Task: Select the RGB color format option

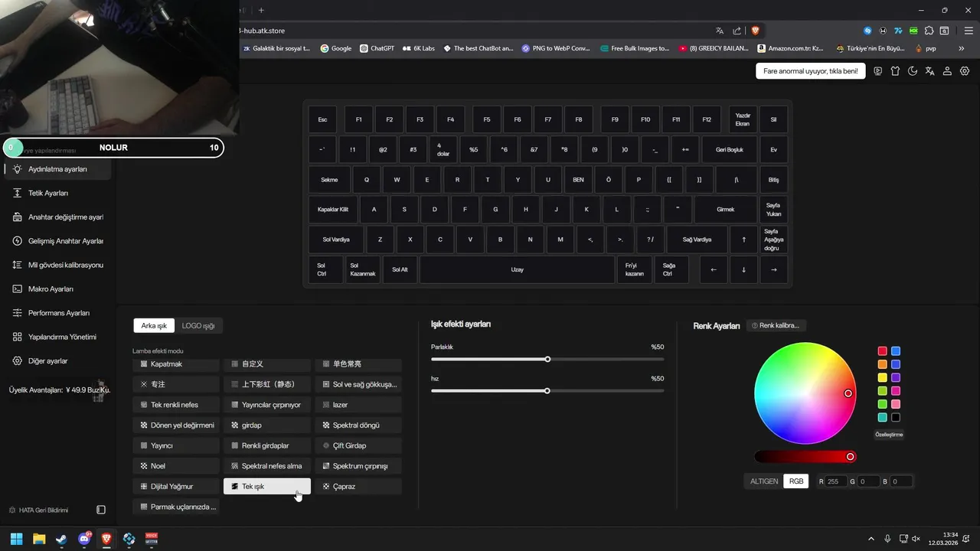Action: tap(796, 481)
